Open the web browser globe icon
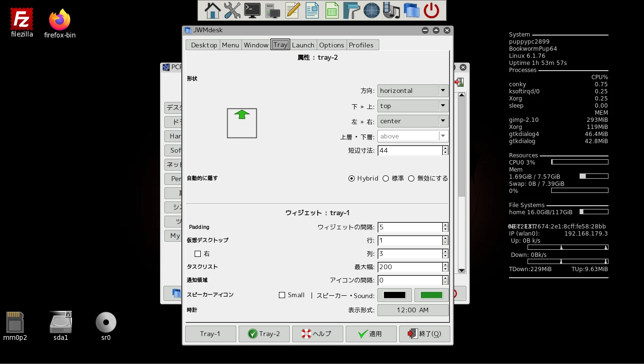Screen dimensions: 644x364 371,10
